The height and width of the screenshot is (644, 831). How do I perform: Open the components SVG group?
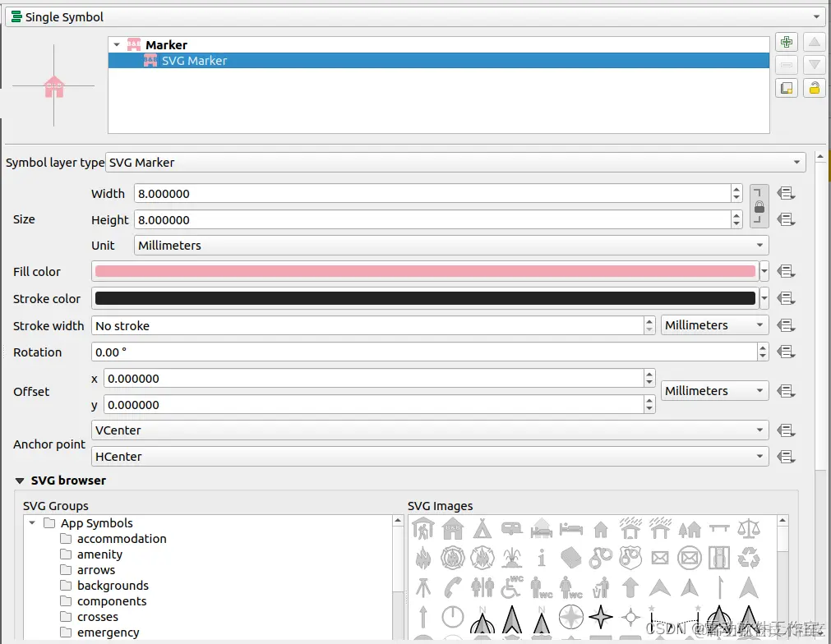point(112,601)
